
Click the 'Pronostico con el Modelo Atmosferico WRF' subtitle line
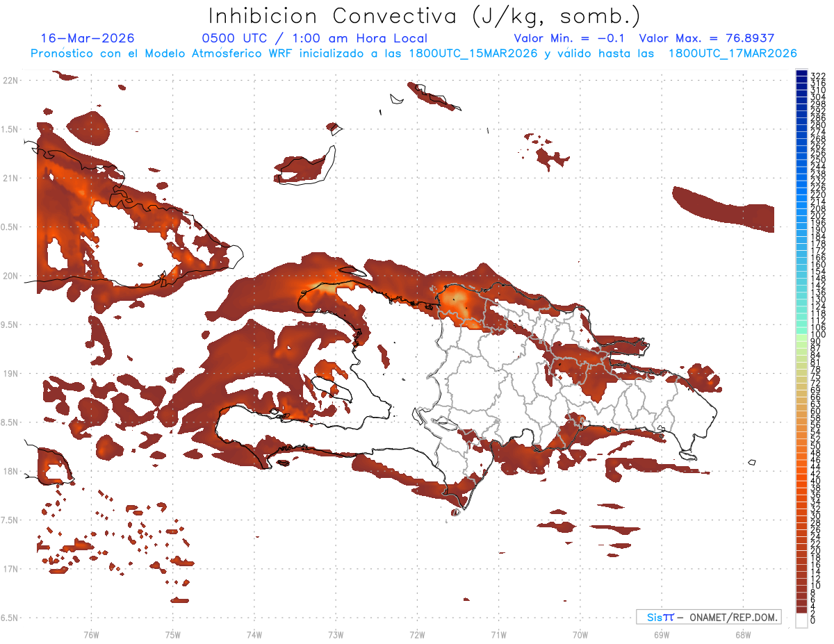pos(414,53)
